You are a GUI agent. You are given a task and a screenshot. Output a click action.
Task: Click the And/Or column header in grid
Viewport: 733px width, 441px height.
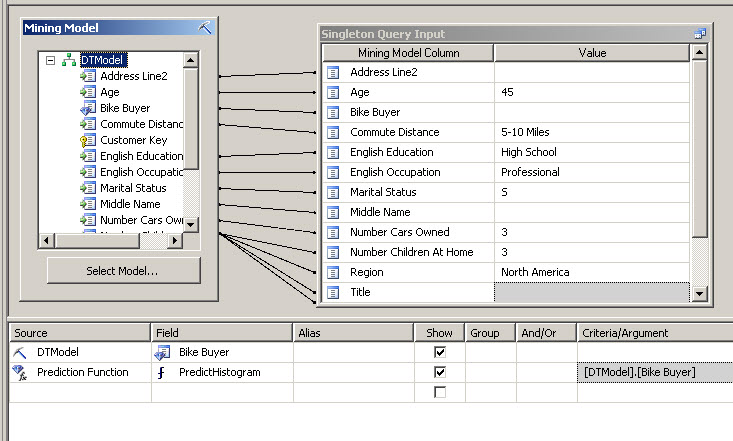click(546, 333)
